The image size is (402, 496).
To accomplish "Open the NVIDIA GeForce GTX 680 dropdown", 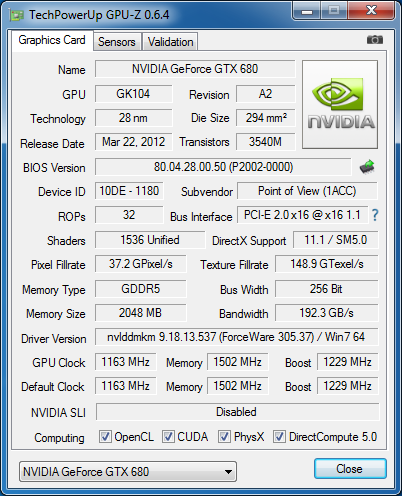I will point(128,471).
